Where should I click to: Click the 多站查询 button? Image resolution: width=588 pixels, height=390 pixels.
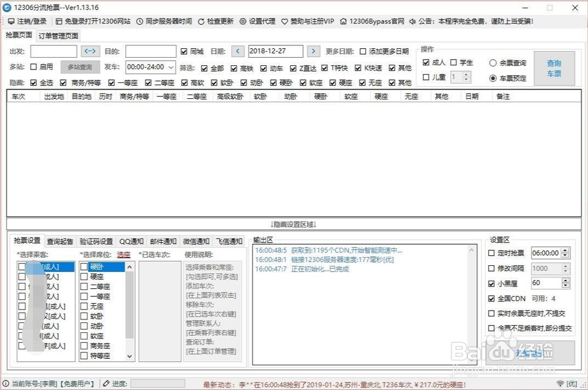tap(80, 67)
